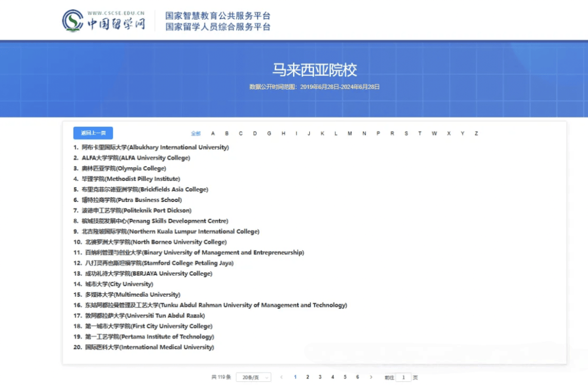Screen dimensions: 588x385
Task: Click the 返回上一页 back button
Action: click(x=93, y=133)
